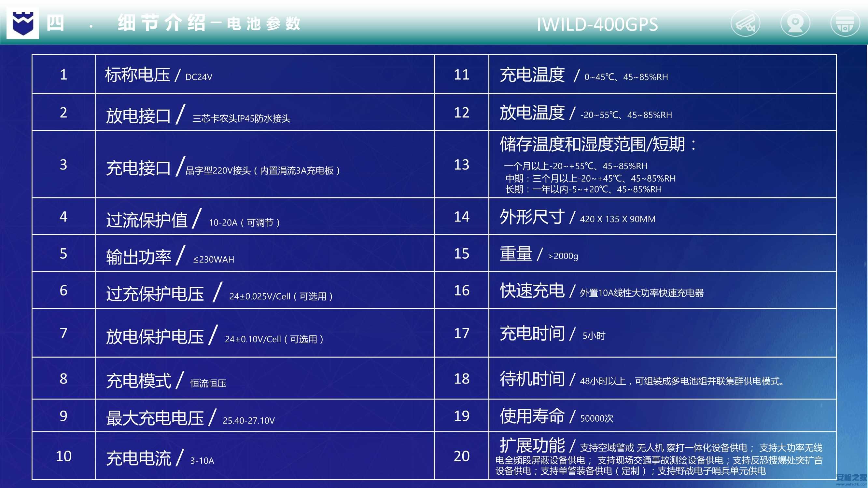
Task: Click 三芯卡农头IP45防水接头 value
Action: point(241,118)
